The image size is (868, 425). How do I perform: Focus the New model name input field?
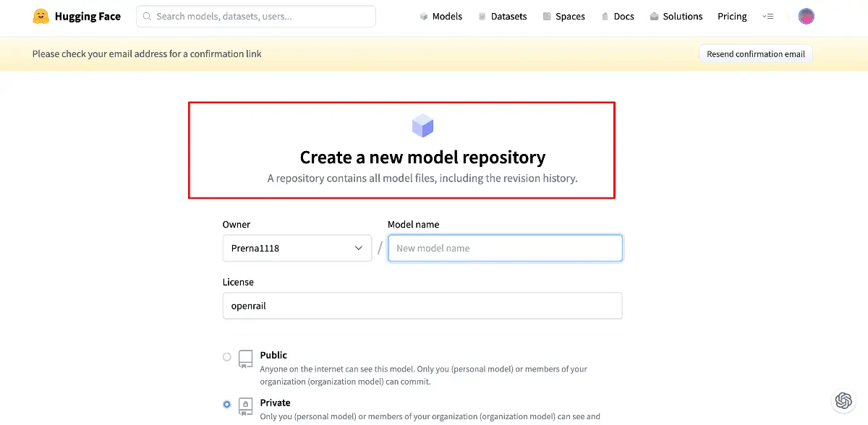coord(505,248)
